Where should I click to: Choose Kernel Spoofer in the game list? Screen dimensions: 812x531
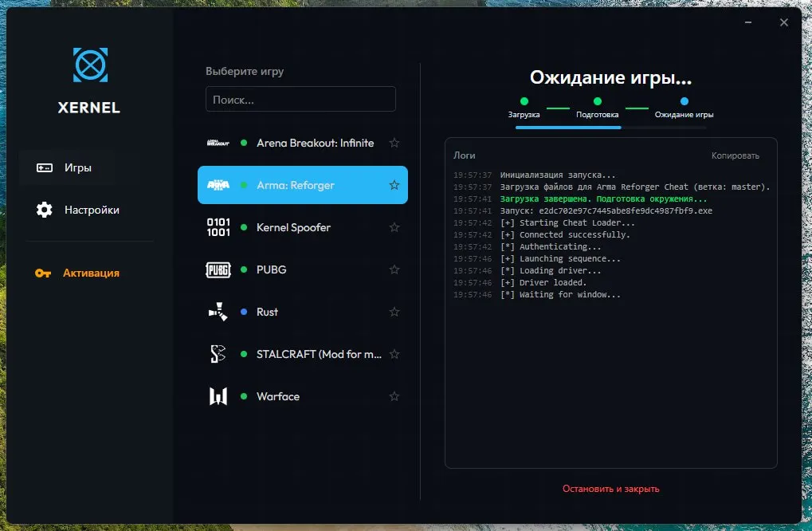(x=303, y=227)
